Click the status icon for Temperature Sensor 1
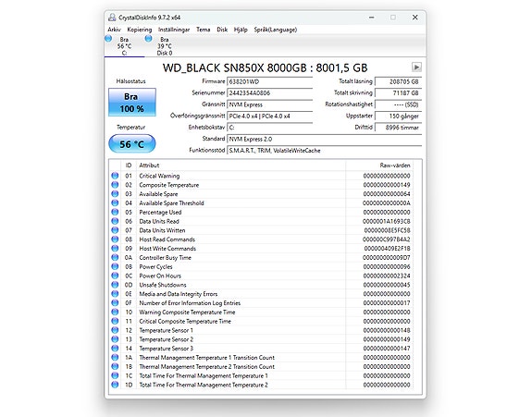This screenshot has width=532, height=417. tap(115, 330)
